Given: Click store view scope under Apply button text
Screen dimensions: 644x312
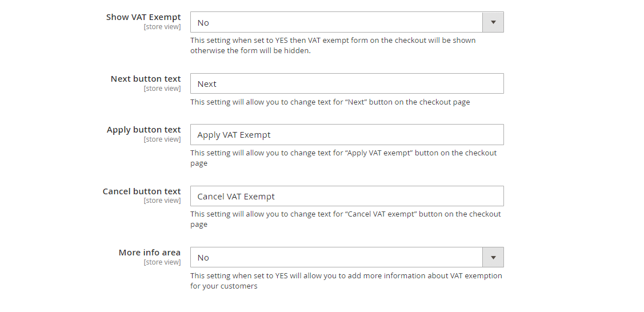Looking at the screenshot, I should click(162, 139).
